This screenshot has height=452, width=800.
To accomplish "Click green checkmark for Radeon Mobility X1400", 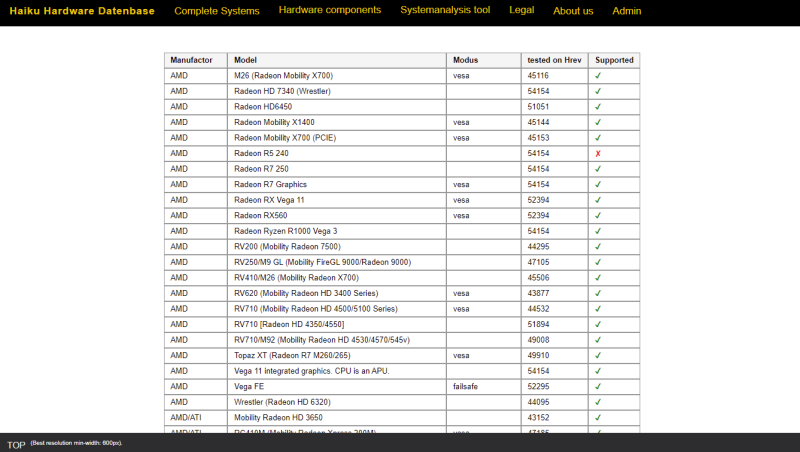I will (598, 122).
